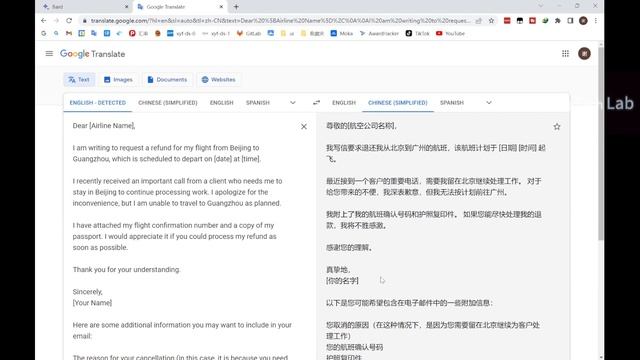The width and height of the screenshot is (640, 360).
Task: Open the Pinterest bookmark icon
Action: [132, 33]
